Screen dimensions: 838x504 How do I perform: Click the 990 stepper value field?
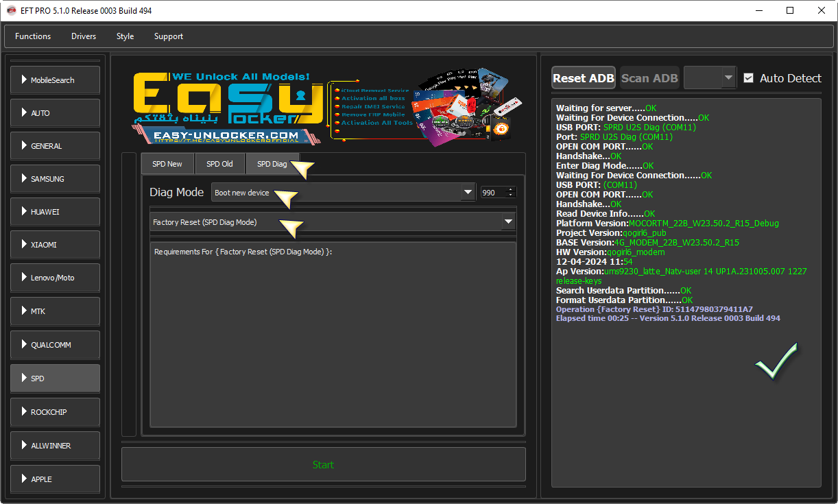tap(493, 193)
